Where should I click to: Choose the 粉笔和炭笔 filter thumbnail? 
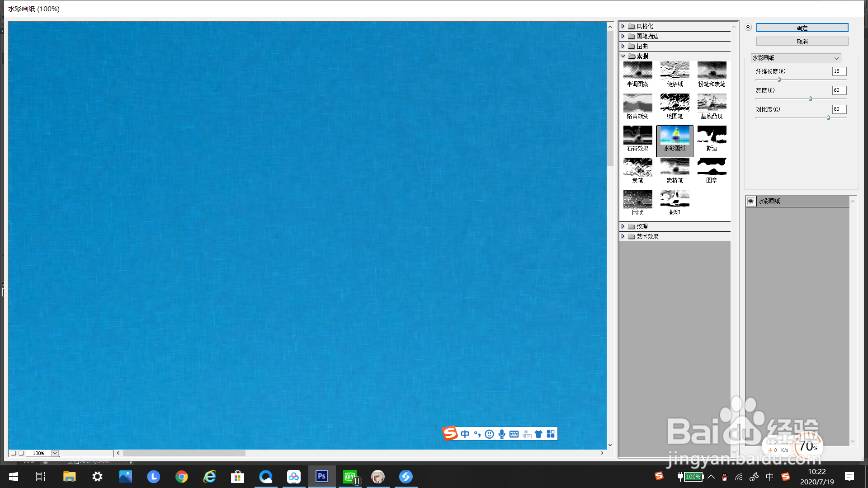(x=712, y=71)
